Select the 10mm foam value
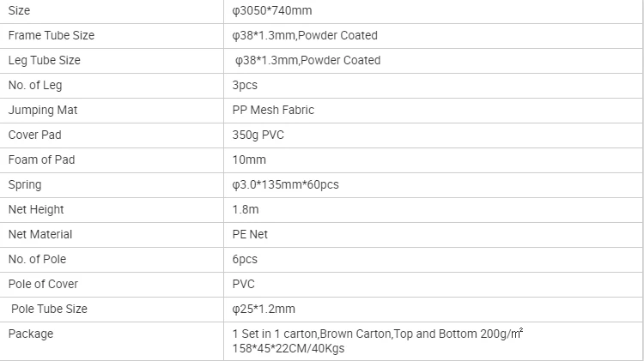This screenshot has height=361, width=644. pos(249,159)
